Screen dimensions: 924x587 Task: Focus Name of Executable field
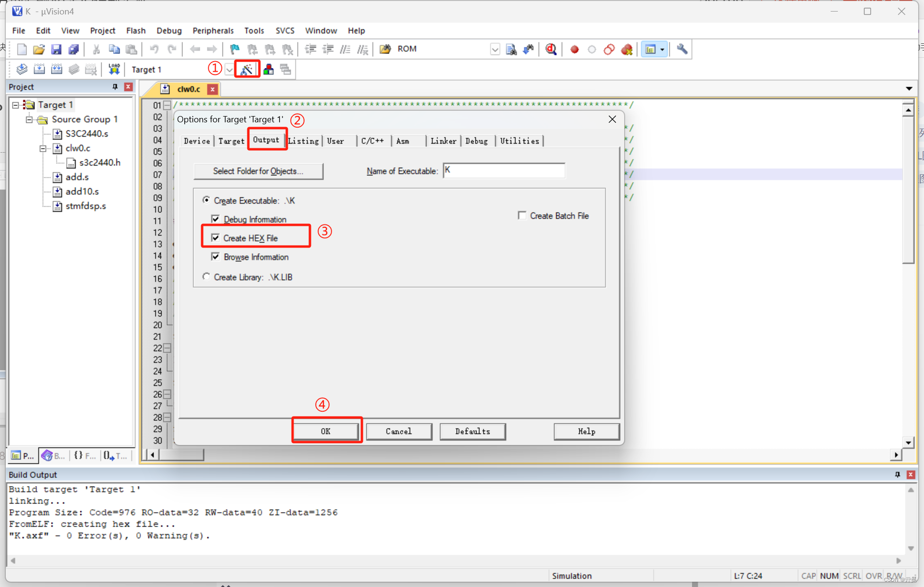pyautogui.click(x=504, y=170)
